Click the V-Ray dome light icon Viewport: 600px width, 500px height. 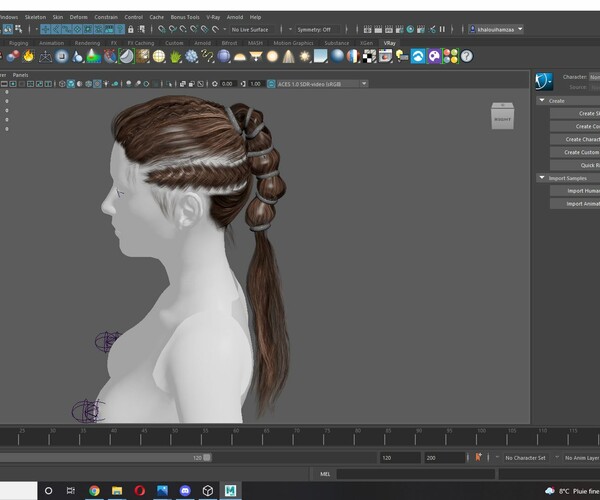(240, 57)
